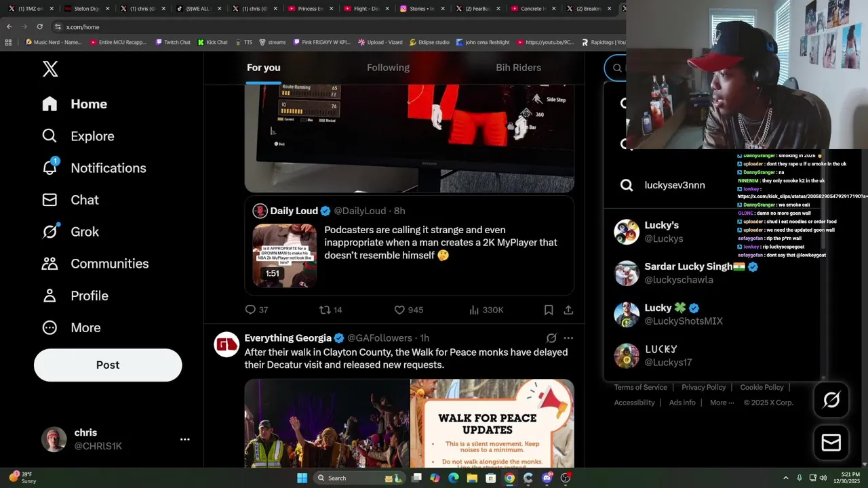This screenshot has height=488, width=868.
Task: Open the More menu in the sidebar
Action: [x=71, y=327]
